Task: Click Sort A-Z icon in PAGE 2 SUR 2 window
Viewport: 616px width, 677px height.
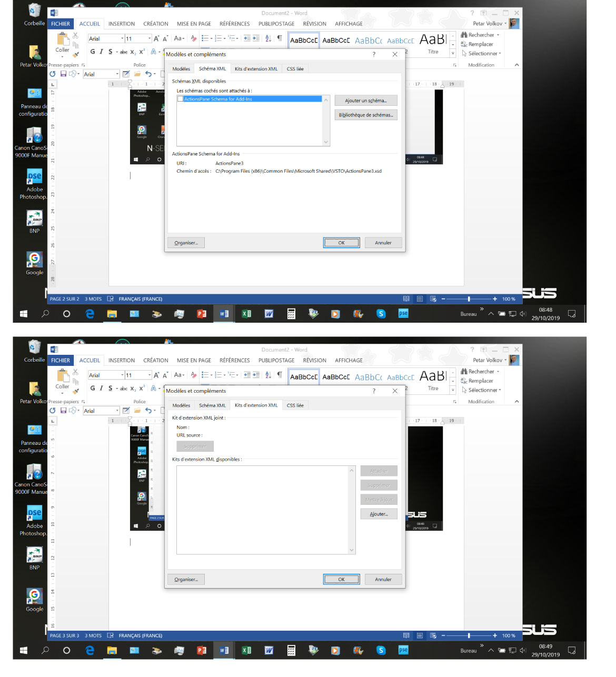Action: [x=268, y=38]
